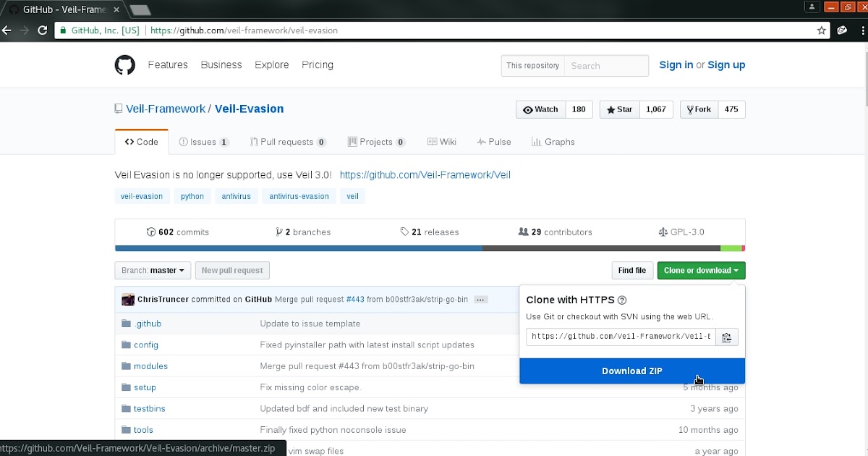Screen dimensions: 868x456
Task: Click the GitHub octocat logo
Action: coord(124,64)
